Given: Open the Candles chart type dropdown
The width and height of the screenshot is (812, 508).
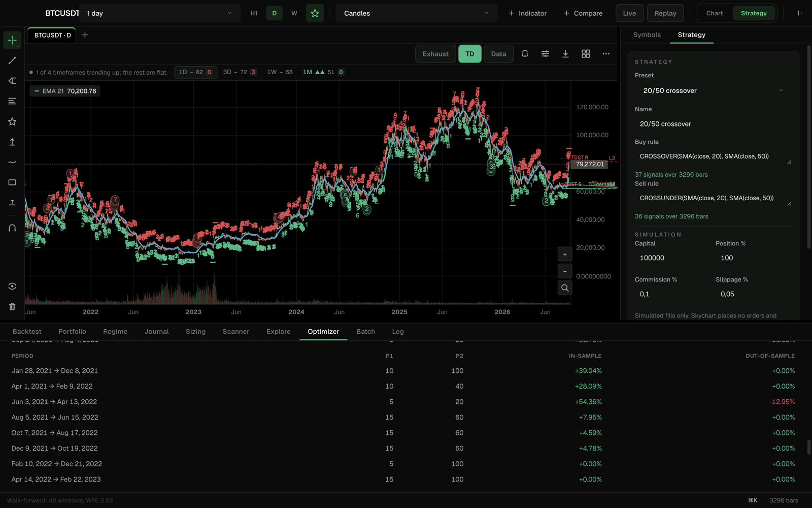Looking at the screenshot, I should [417, 13].
